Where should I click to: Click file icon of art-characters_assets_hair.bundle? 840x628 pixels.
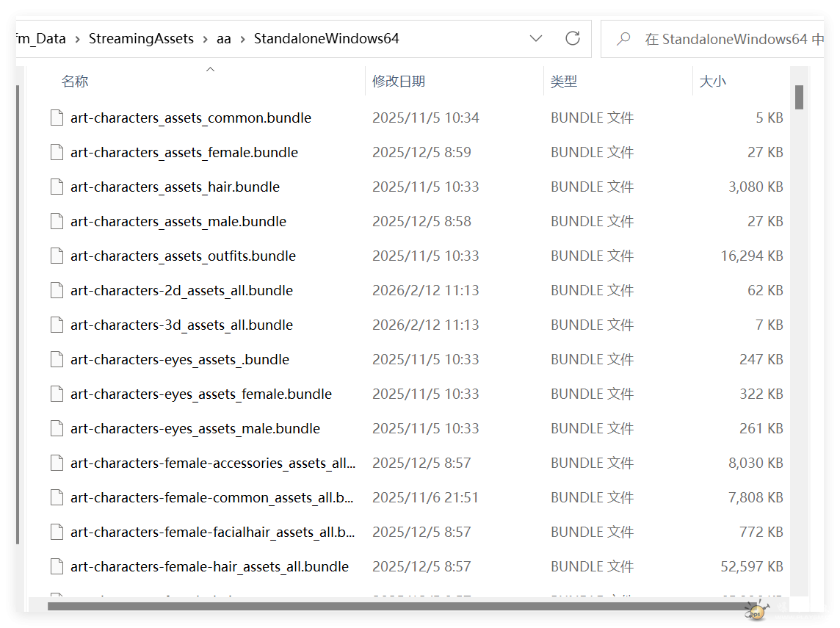pos(57,187)
